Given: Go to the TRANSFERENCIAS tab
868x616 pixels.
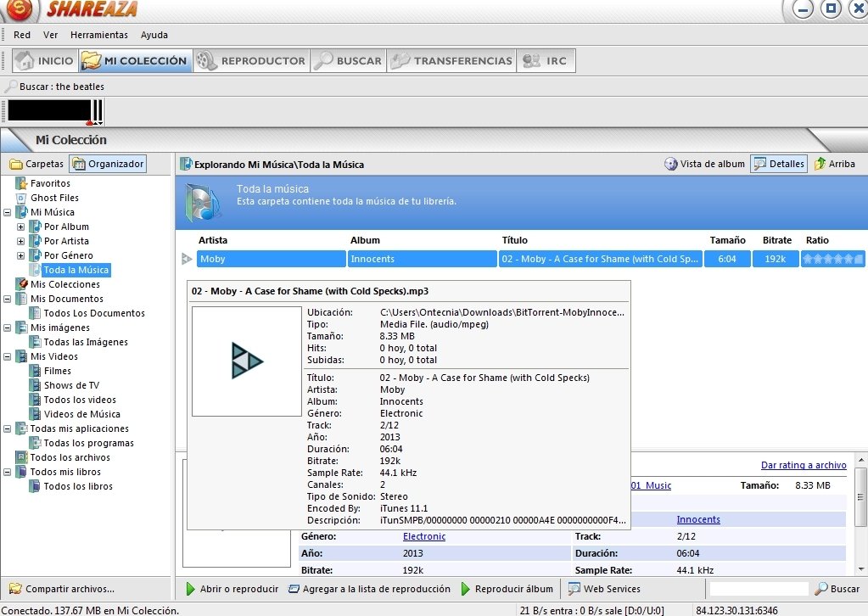Looking at the screenshot, I should pos(451,61).
